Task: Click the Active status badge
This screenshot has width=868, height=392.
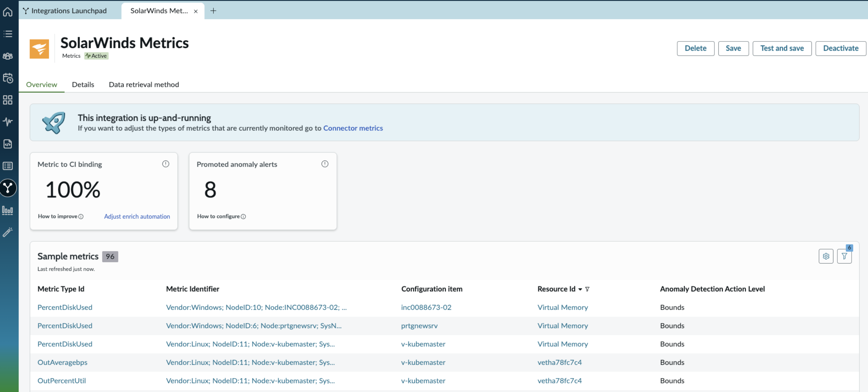Action: [97, 56]
